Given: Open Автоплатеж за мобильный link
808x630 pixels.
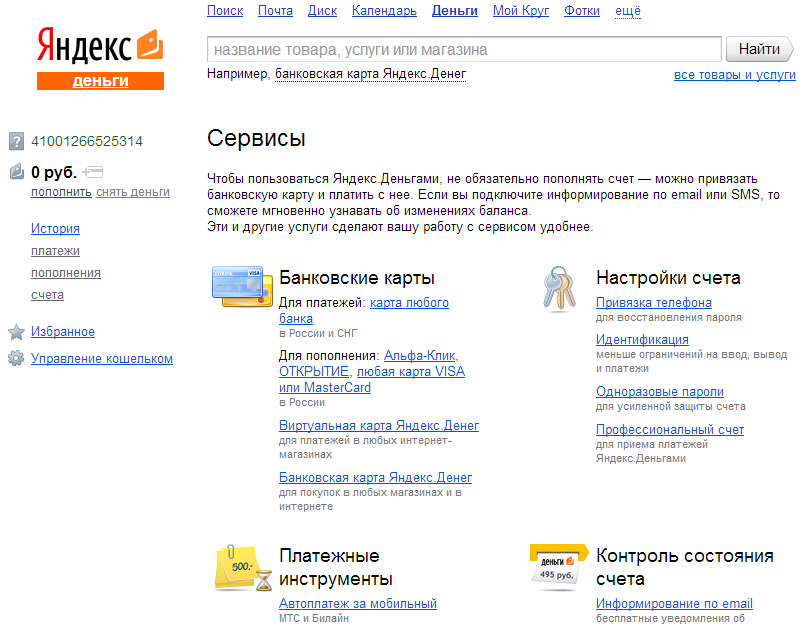Looking at the screenshot, I should tap(358, 603).
